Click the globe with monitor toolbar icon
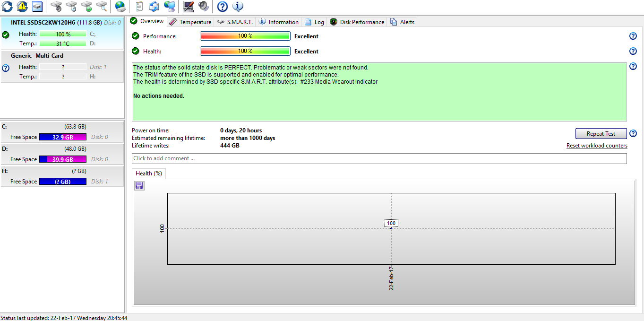 tap(169, 7)
